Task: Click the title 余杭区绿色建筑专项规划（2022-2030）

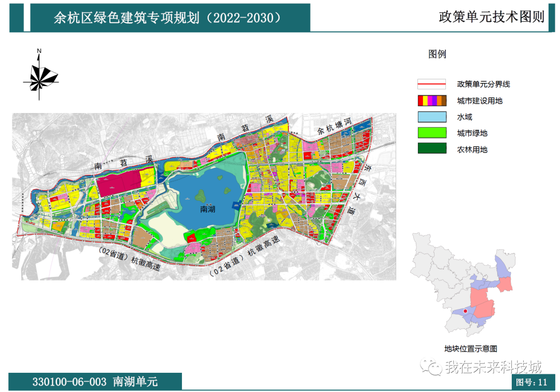Action: point(169,18)
